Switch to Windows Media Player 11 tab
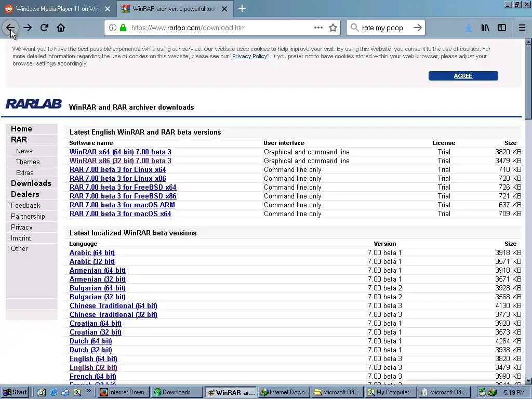 58,9
